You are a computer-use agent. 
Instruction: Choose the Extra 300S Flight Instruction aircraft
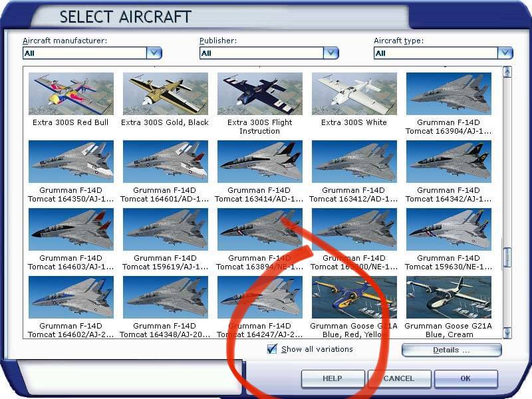pos(259,94)
